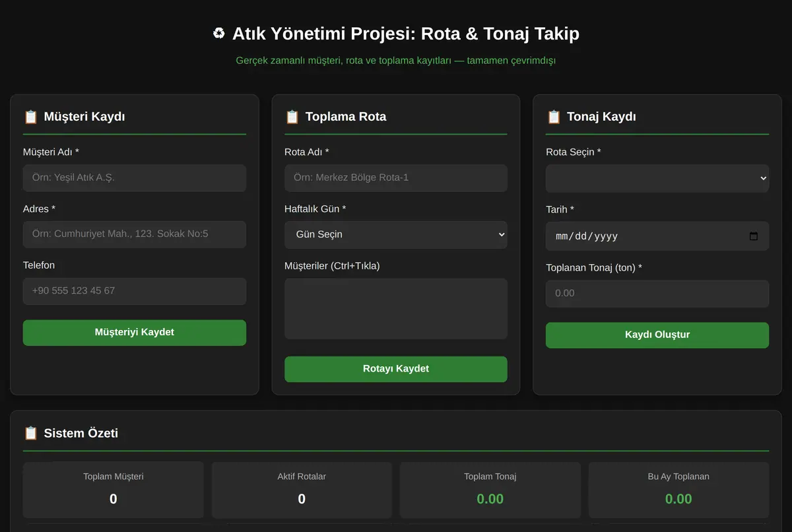Screen dimensions: 792x532
Task: Click clipboard icon beside Müşteri Kaydı
Action: (x=30, y=117)
